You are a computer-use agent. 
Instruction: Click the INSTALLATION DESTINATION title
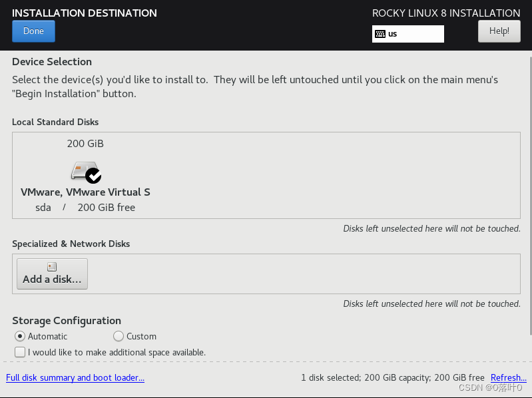pos(85,13)
